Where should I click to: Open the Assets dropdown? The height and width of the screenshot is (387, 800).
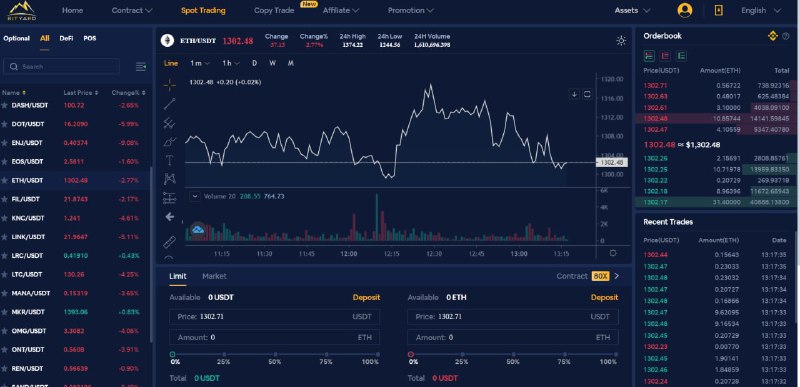(x=632, y=10)
